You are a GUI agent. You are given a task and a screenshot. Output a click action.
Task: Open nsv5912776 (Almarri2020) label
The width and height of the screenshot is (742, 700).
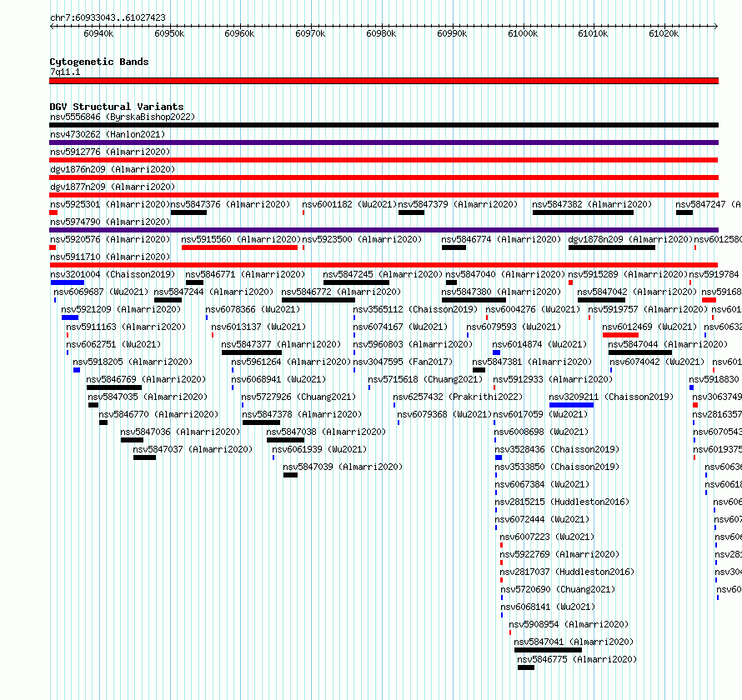[x=110, y=152]
